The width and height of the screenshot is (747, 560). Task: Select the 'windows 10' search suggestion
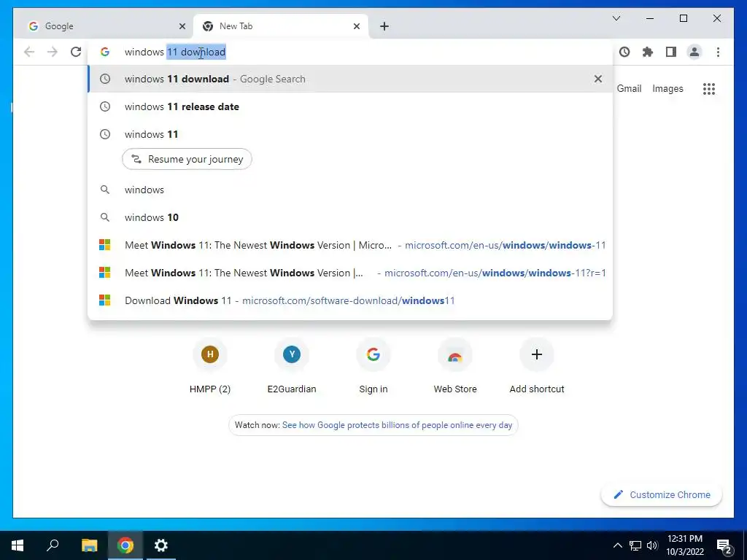(x=350, y=217)
